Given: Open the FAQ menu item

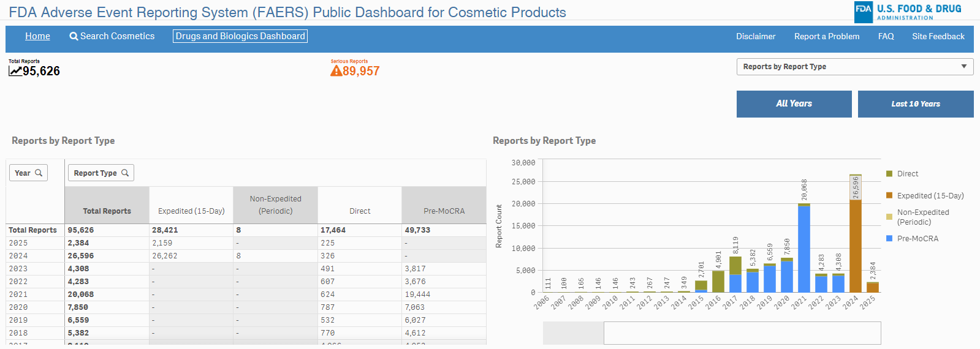Looking at the screenshot, I should tap(886, 36).
